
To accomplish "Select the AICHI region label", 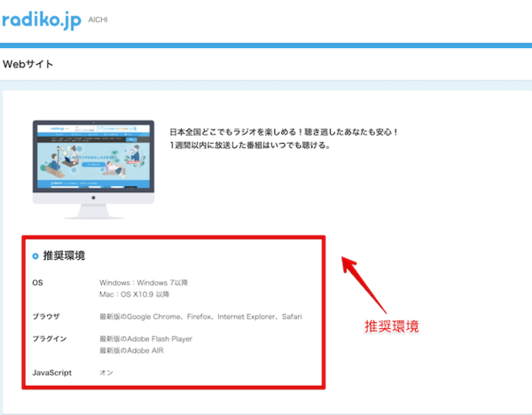I will (98, 20).
